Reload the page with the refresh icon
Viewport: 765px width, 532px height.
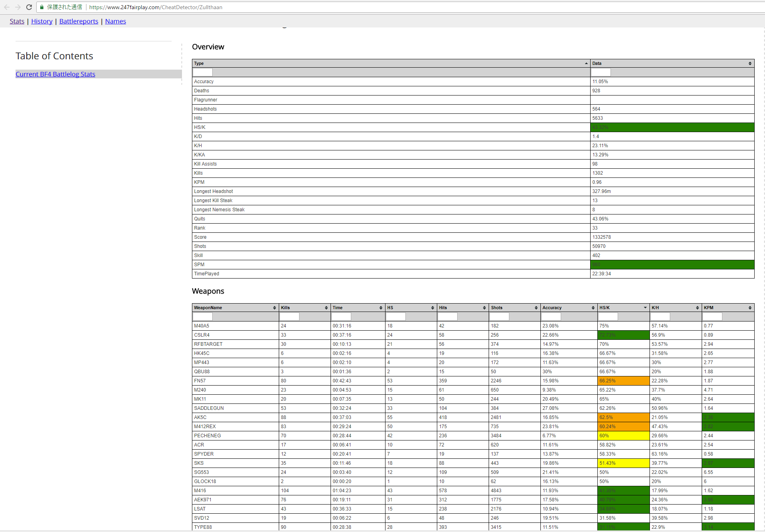pos(29,7)
